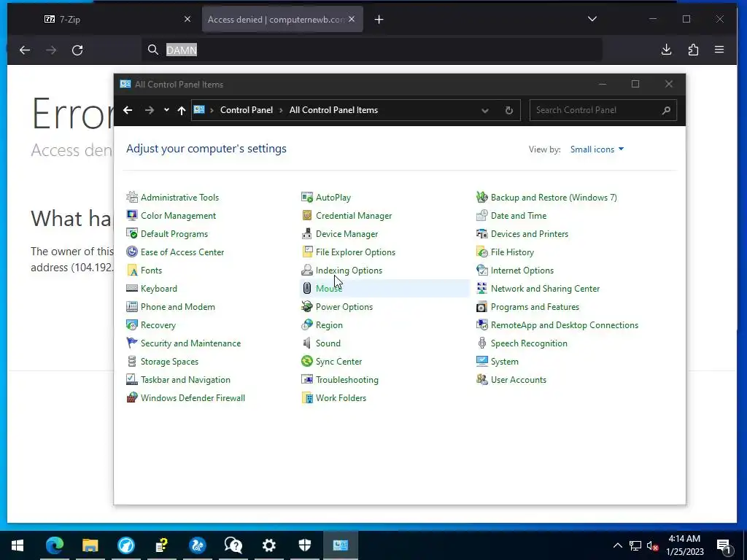Open Devices and Printers icon
747x560 pixels.
tap(482, 234)
